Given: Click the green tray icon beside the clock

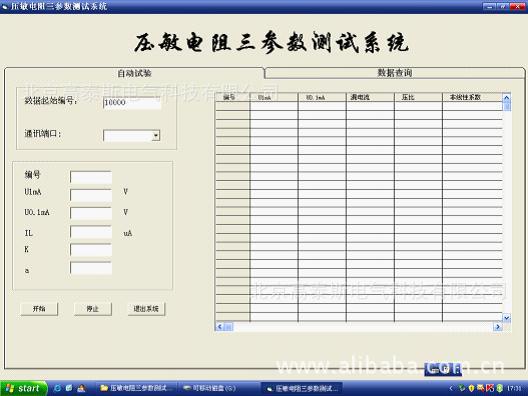Looking at the screenshot, I should (500, 389).
